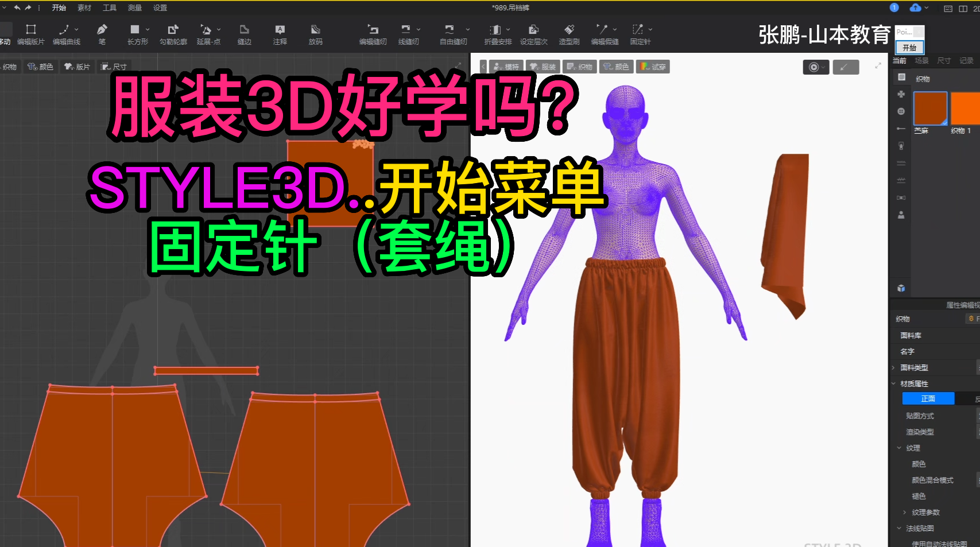Viewport: 980px width, 547px height.
Task: Expand the 纹理参数 row
Action: tap(905, 512)
